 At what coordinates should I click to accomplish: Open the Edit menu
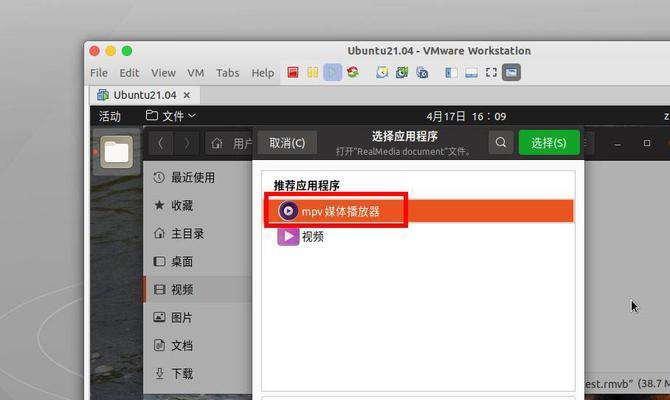pos(129,73)
